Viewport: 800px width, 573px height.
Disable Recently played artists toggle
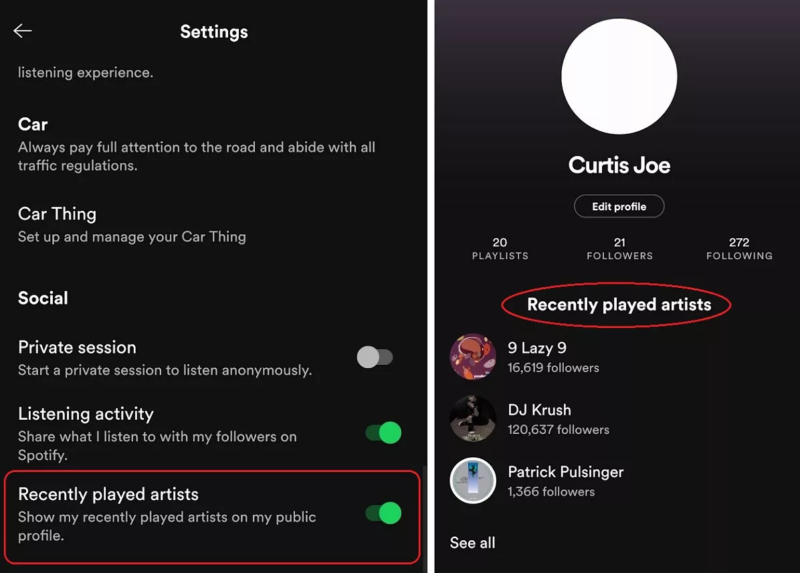coord(384,513)
